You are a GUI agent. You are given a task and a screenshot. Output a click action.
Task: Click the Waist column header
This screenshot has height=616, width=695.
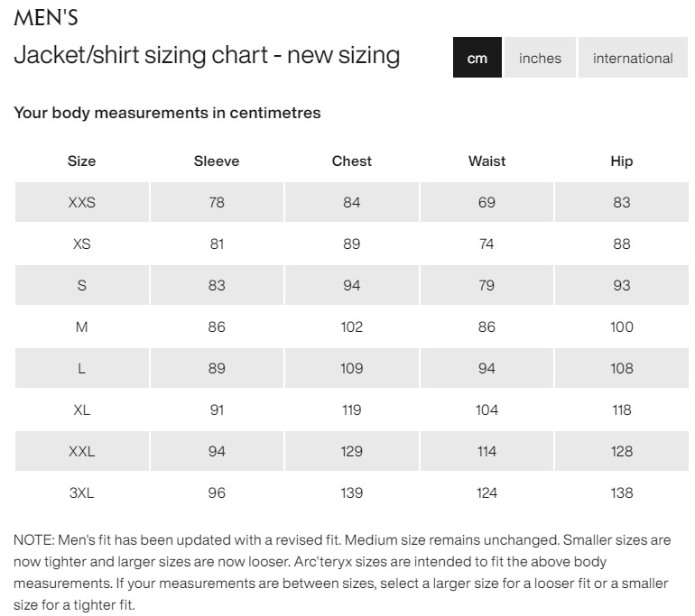click(486, 161)
